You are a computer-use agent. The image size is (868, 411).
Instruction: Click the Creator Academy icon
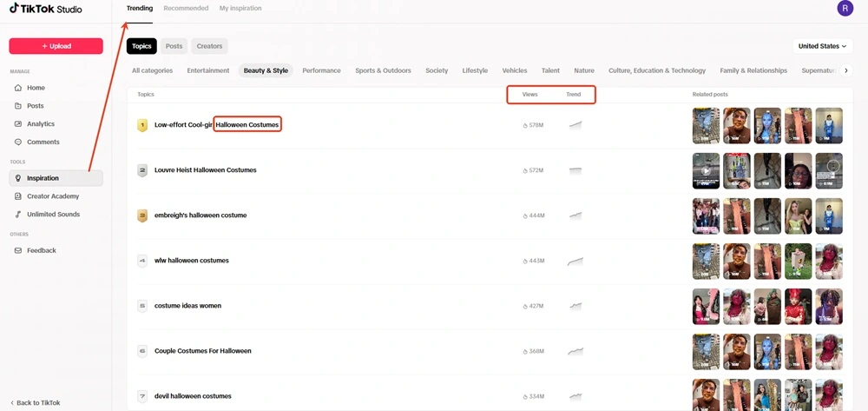18,196
